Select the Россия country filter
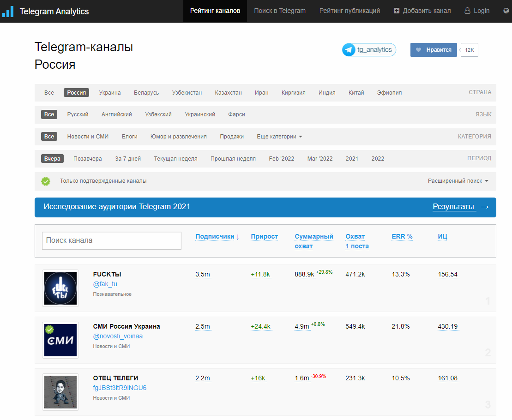512x420 pixels. pos(77,93)
